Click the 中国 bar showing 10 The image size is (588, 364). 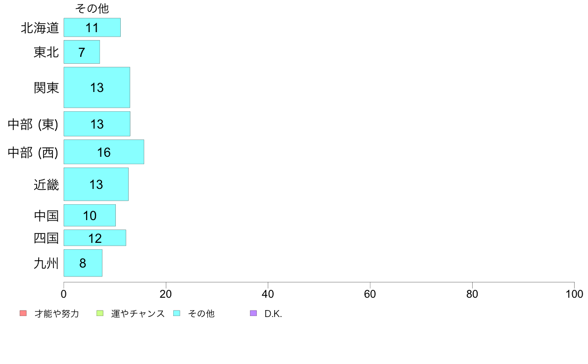click(x=90, y=215)
